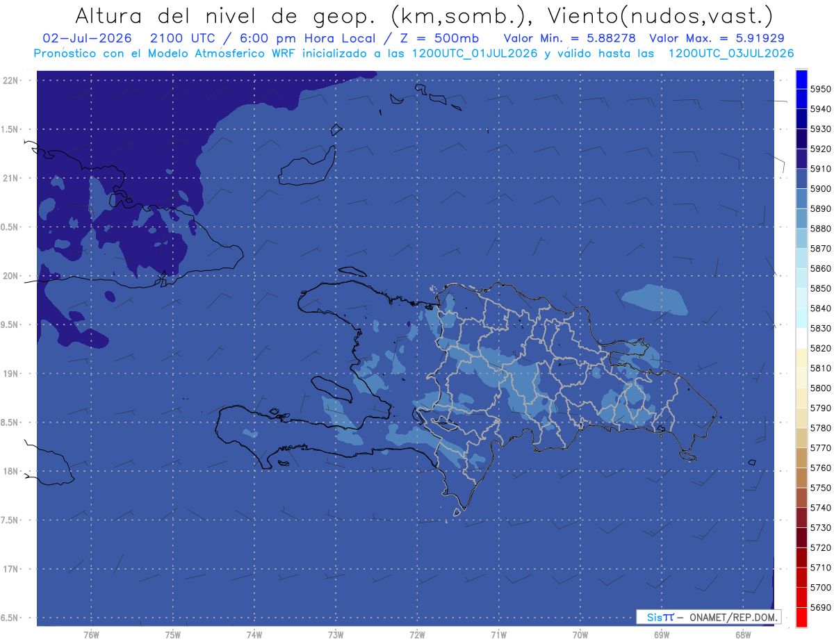The width and height of the screenshot is (834, 644).
Task: Click the 70W longitude axis label
Action: click(x=580, y=635)
